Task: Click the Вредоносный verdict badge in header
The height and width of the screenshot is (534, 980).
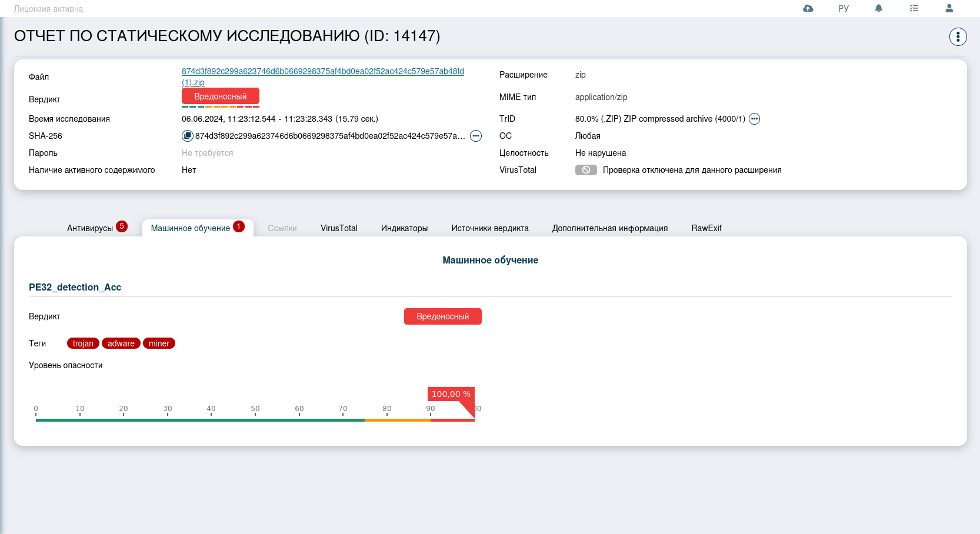Action: (220, 96)
